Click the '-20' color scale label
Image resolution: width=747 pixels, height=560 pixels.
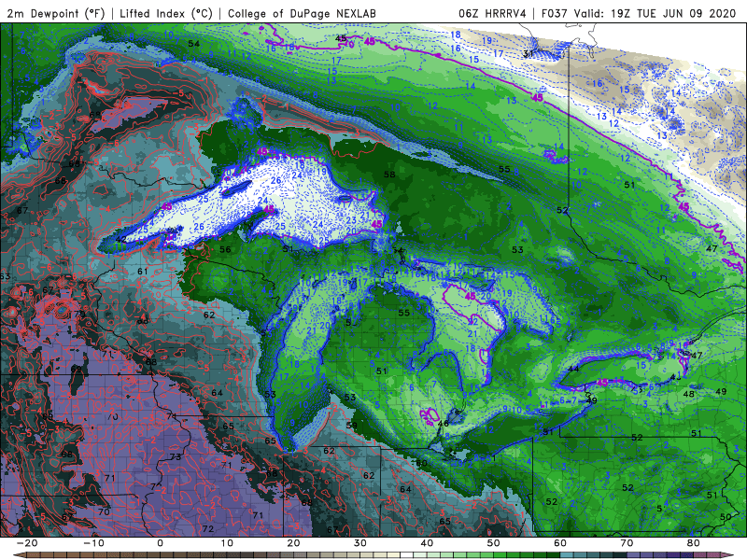coord(27,543)
